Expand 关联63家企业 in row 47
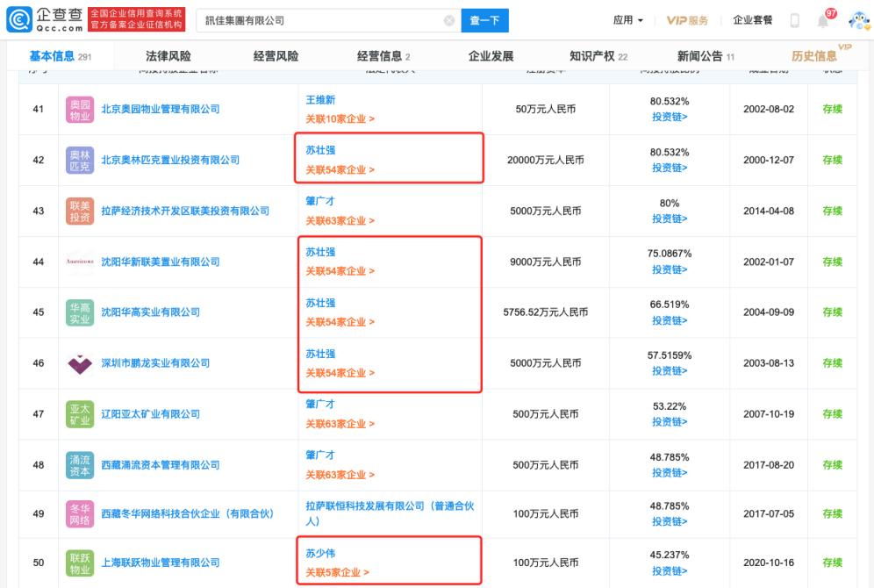This screenshot has height=588, width=874. pyautogui.click(x=340, y=424)
